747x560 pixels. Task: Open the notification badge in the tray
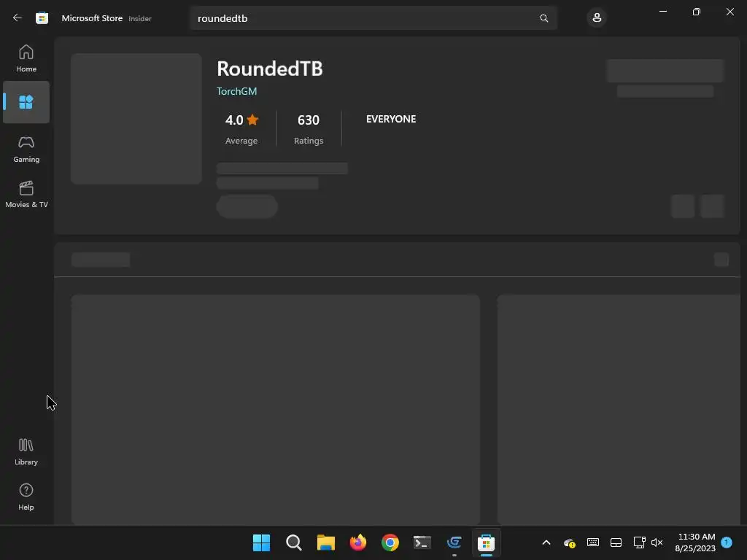point(727,542)
